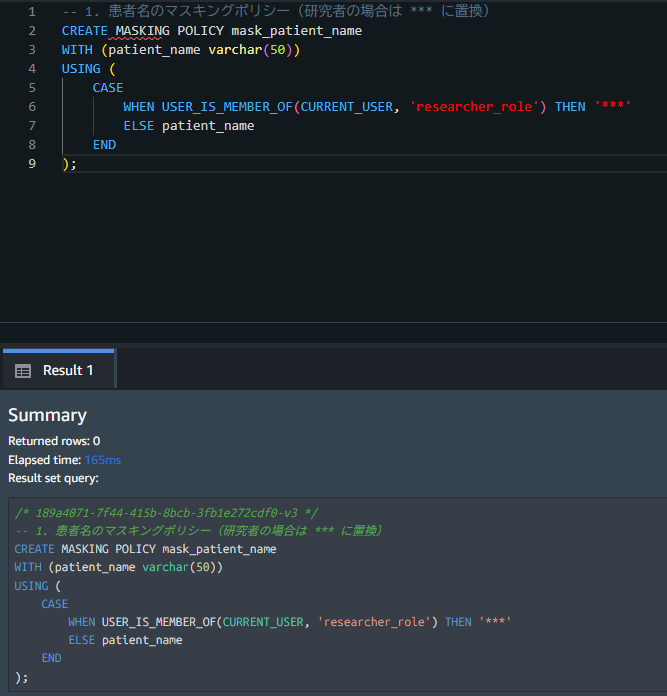Click END keyword on editor line 8

click(x=104, y=145)
